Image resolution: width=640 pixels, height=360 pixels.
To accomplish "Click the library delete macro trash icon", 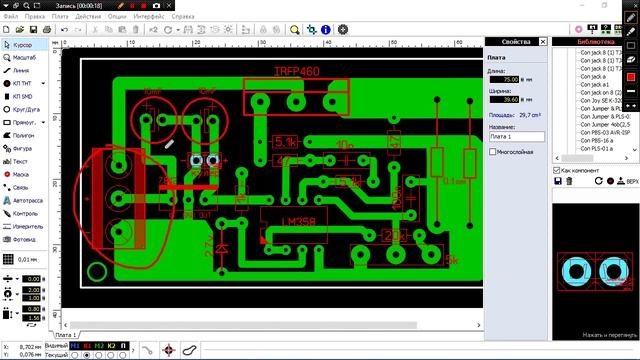I will pos(569,181).
